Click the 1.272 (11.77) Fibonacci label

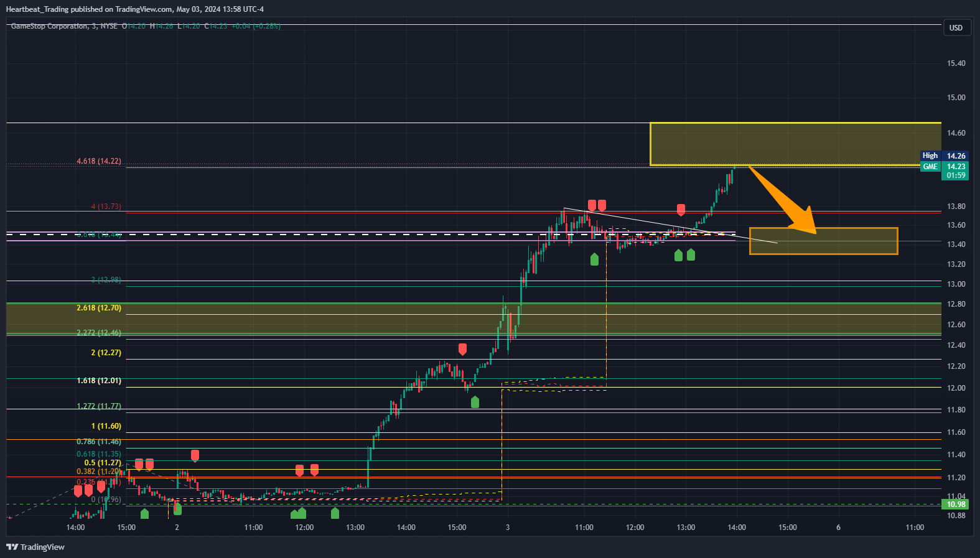point(99,406)
